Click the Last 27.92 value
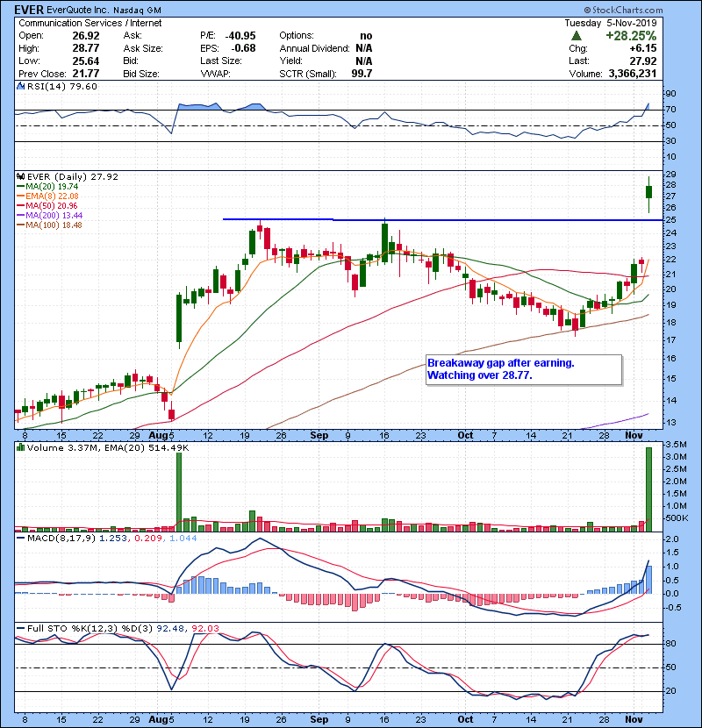Viewport: 702px width, 728px height. click(643, 61)
